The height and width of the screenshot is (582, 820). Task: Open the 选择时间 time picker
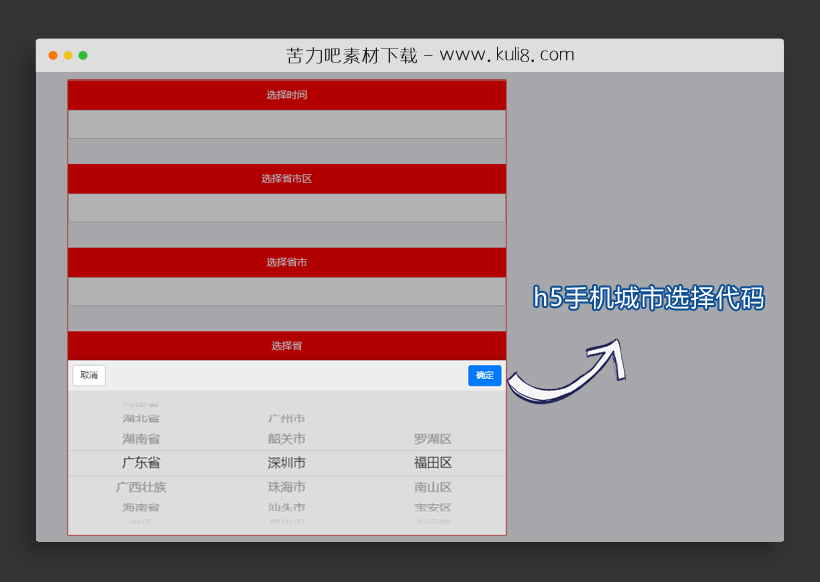coord(287,94)
